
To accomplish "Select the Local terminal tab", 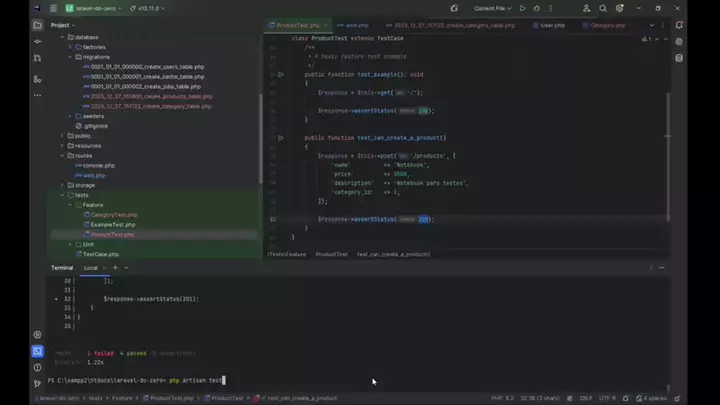I will click(91, 268).
